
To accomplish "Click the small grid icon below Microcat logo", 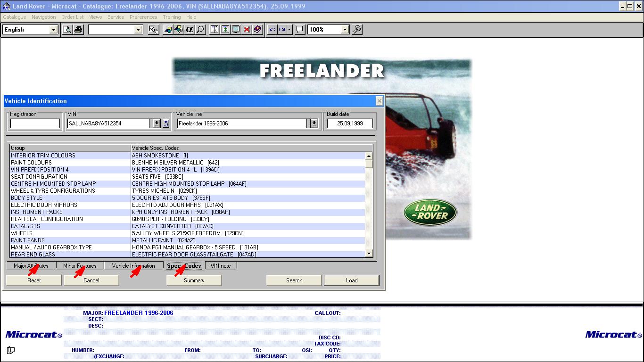I will 11,350.
